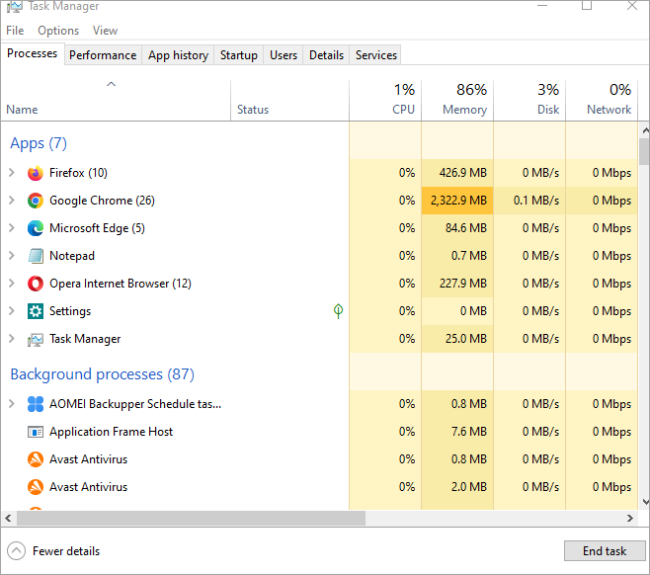This screenshot has height=575, width=650.
Task: Click the green leaf suspended status icon
Action: click(x=338, y=311)
